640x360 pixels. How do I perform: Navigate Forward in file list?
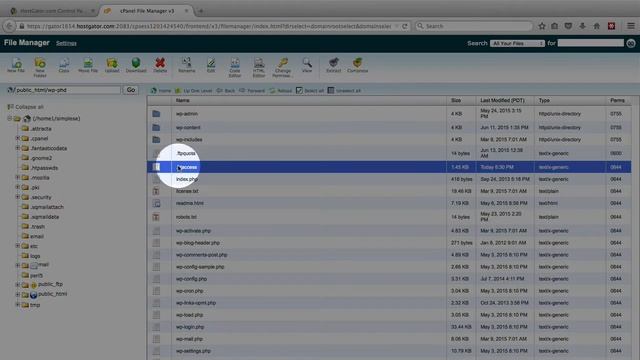(252, 91)
